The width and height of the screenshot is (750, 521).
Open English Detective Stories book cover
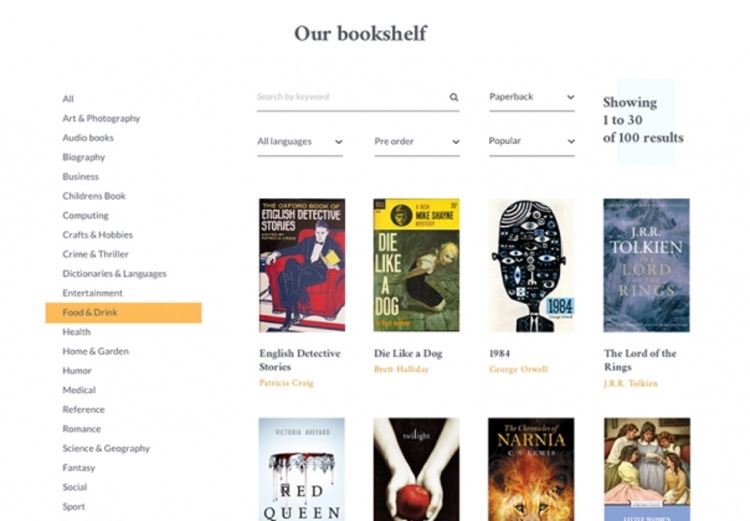(x=302, y=265)
